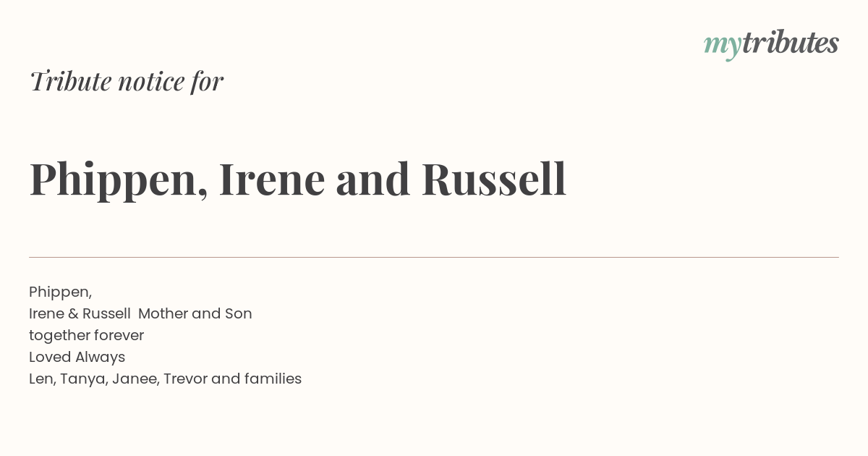
Task: Click the "Loved Always" line
Action: (x=77, y=358)
